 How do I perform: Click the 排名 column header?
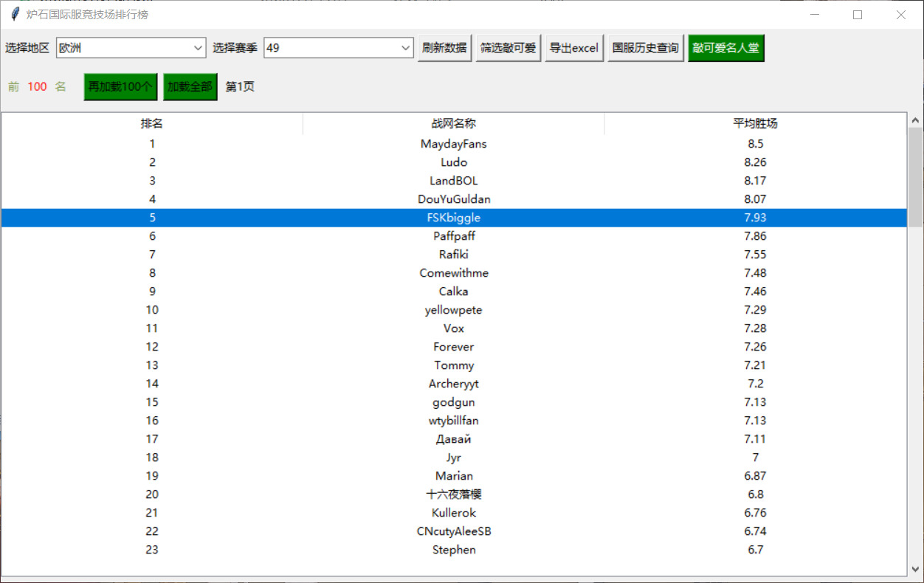pyautogui.click(x=152, y=124)
